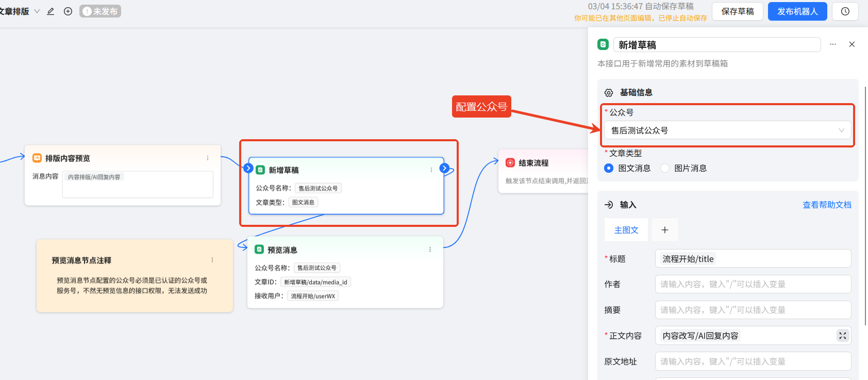Select the 图文消息 article type radio
Image resolution: width=868 pixels, height=380 pixels.
tap(609, 168)
